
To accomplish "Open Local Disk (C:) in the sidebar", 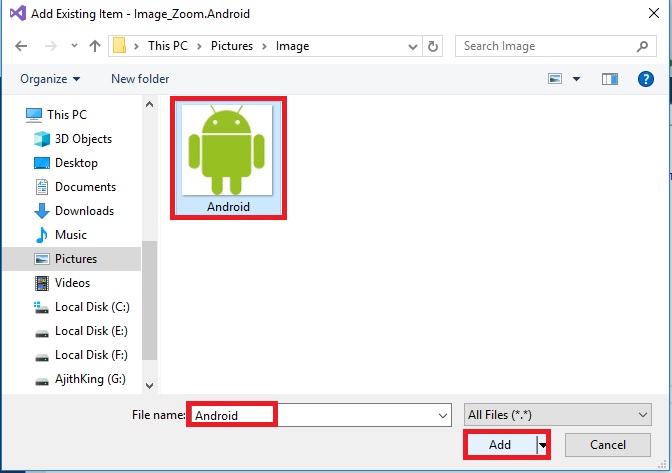I will tap(92, 307).
